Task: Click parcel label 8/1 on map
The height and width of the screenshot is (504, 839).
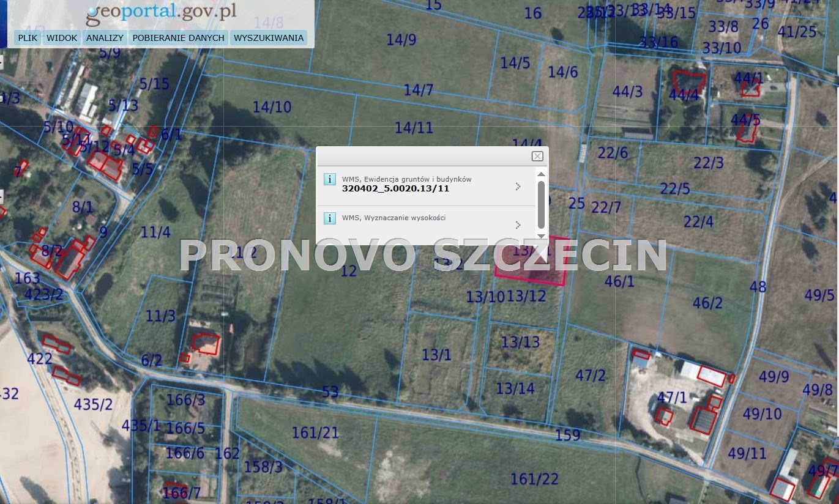Action: 83,207
